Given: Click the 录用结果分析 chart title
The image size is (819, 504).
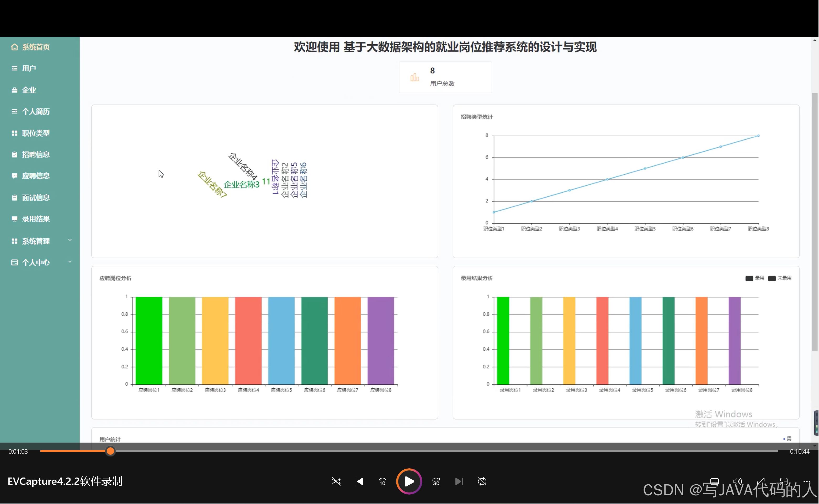Looking at the screenshot, I should 477,278.
